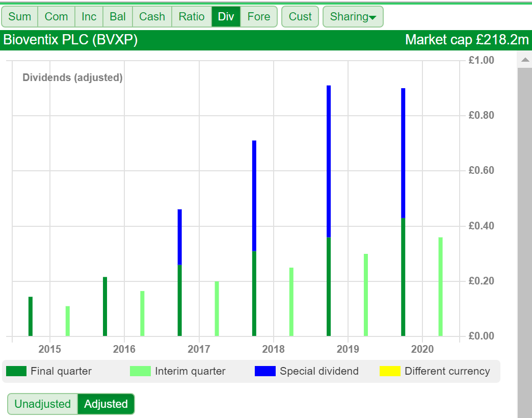Switch chart to Unadjusted dividends
The width and height of the screenshot is (532, 418).
(x=43, y=404)
